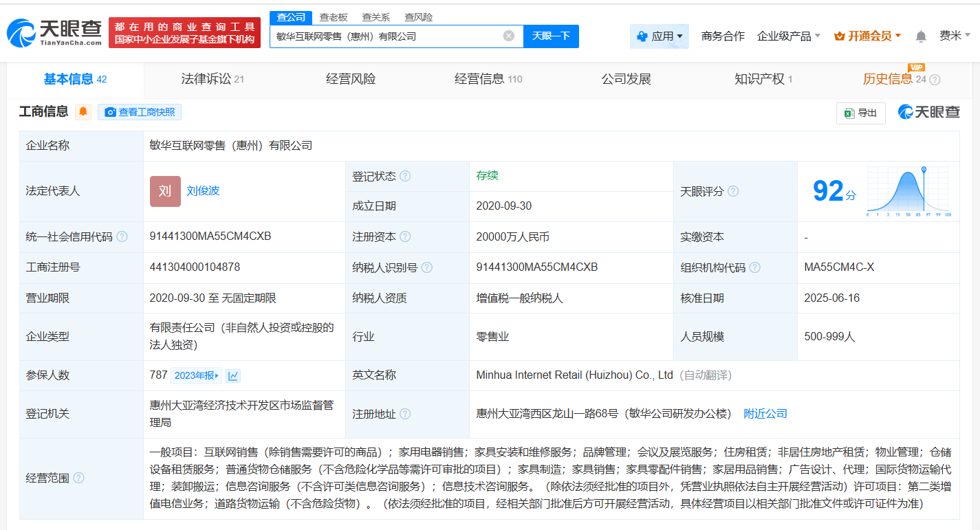Expand the 开通会员 membership dropdown
The height and width of the screenshot is (530, 980).
click(867, 36)
